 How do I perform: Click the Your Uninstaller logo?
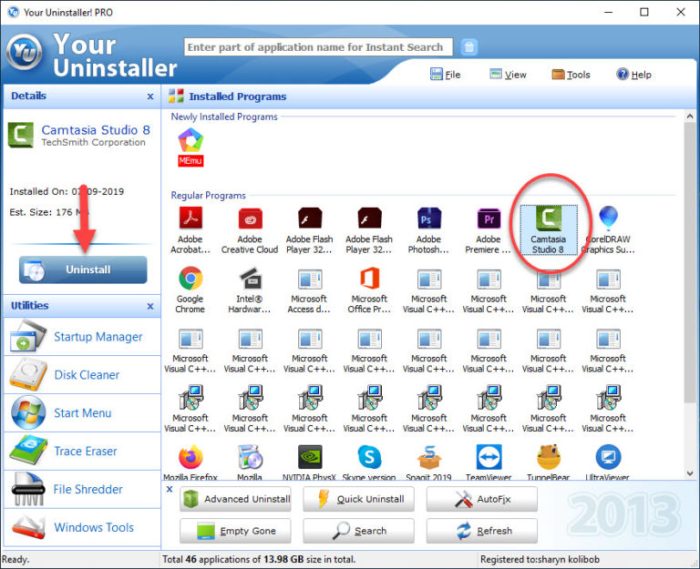(x=25, y=52)
